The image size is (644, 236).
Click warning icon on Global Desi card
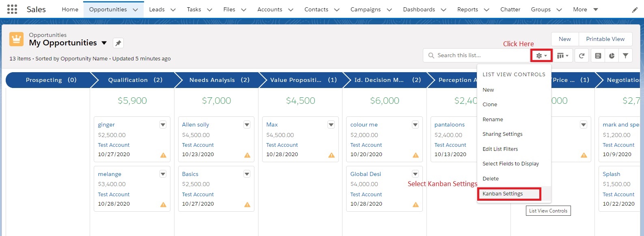pos(416,204)
